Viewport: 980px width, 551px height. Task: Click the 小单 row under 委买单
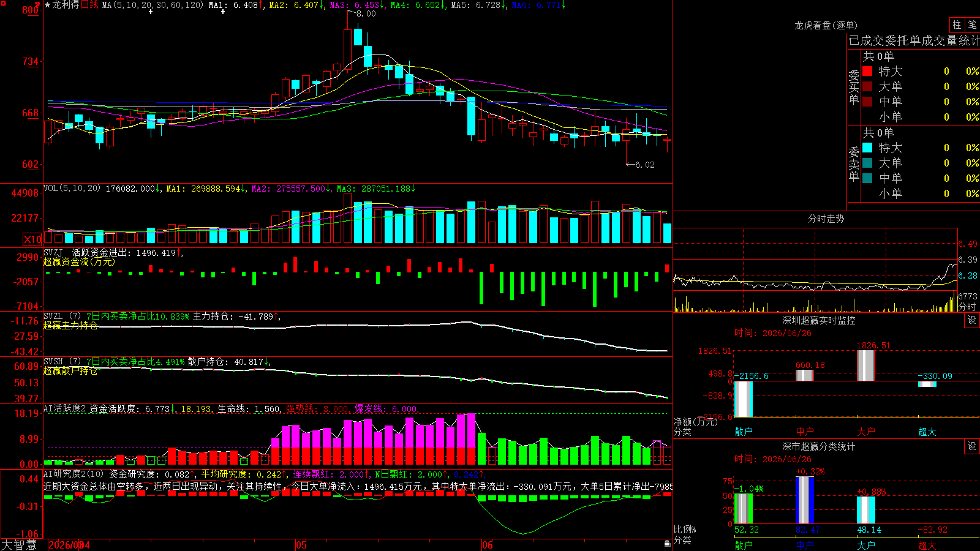coord(921,117)
